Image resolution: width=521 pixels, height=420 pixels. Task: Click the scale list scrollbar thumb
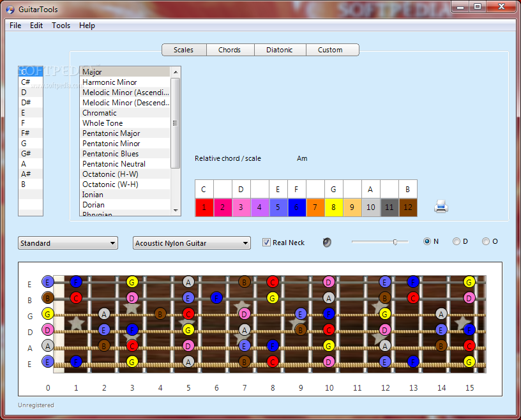coord(176,123)
